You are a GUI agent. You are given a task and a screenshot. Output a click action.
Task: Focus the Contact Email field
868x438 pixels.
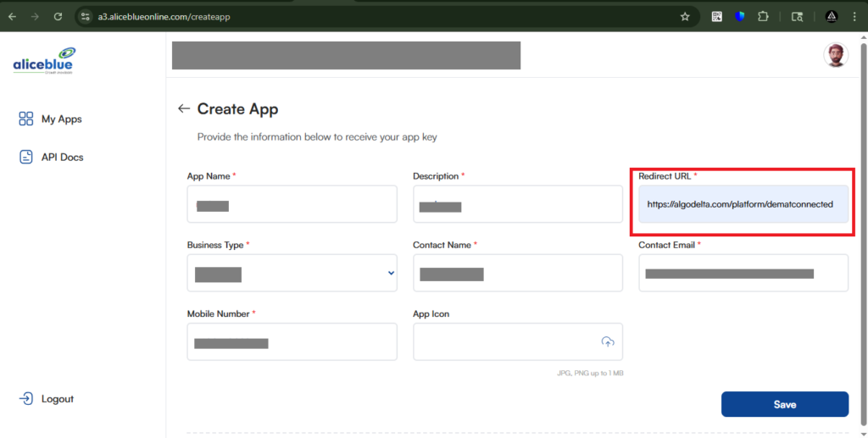(743, 273)
